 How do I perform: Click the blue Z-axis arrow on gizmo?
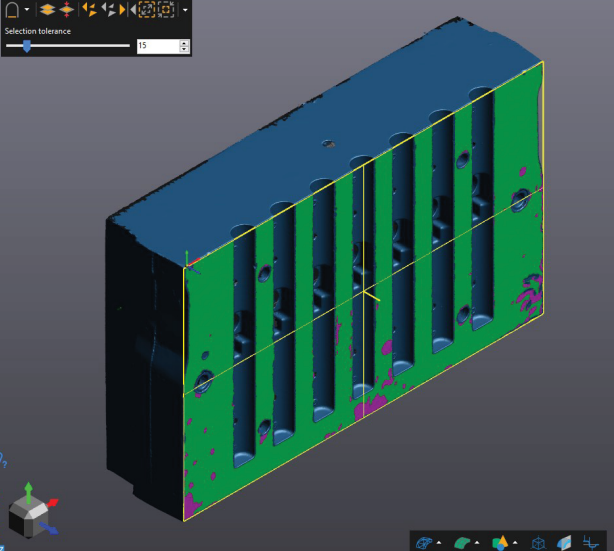pyautogui.click(x=49, y=529)
